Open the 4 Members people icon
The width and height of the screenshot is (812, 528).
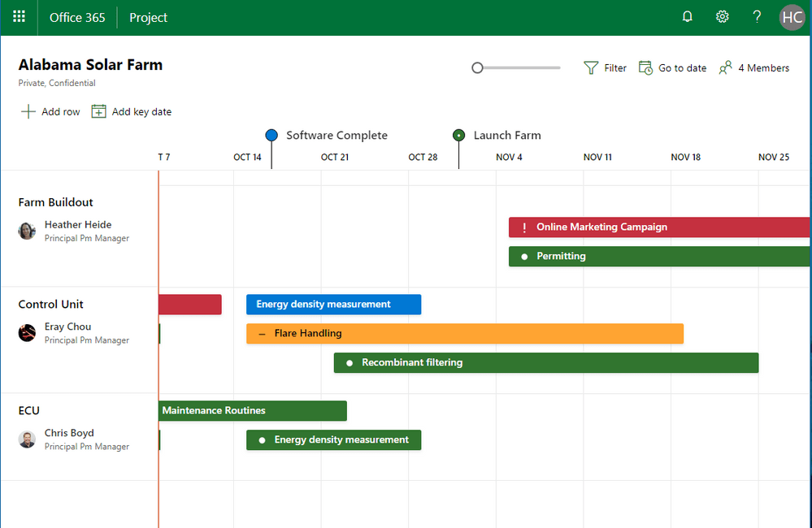click(x=726, y=68)
